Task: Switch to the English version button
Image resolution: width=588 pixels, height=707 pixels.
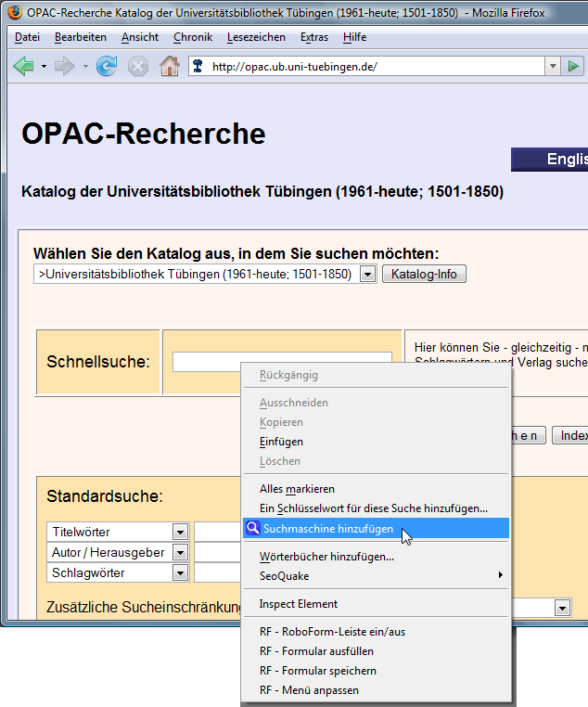Action: (549, 160)
